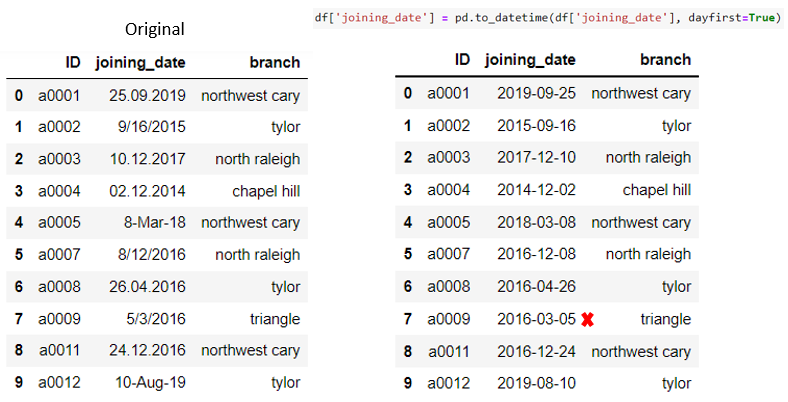788x402 pixels.
Task: Pick ID a0002 in the converted right table
Action: click(449, 126)
